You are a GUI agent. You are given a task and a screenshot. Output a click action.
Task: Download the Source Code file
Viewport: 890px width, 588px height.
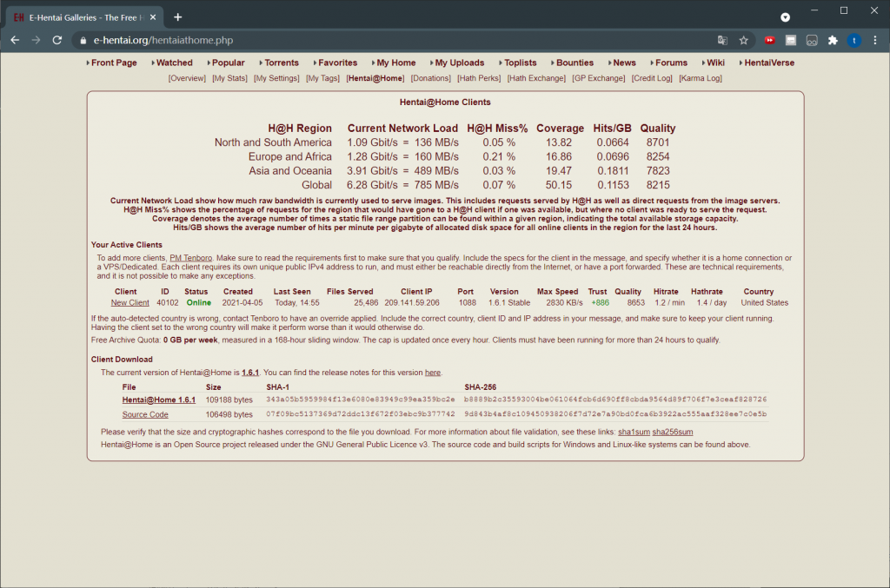145,414
